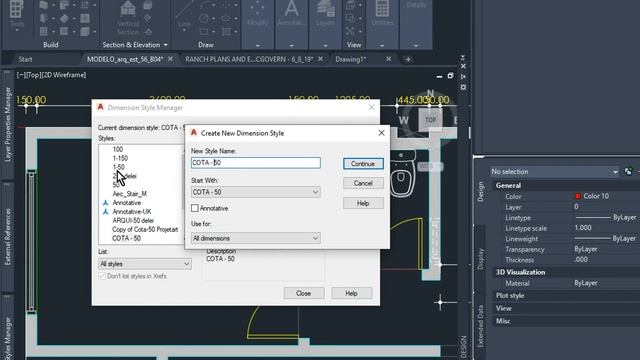Switch to Drawing1 tab
Screen dimensions: 640x360
351,59
